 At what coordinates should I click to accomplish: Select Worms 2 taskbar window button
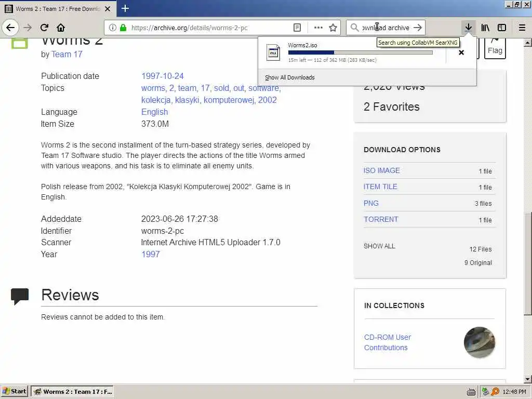(x=72, y=392)
